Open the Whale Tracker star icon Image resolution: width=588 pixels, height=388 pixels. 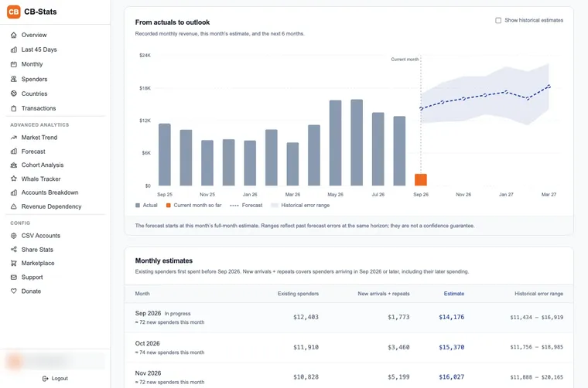pos(14,179)
